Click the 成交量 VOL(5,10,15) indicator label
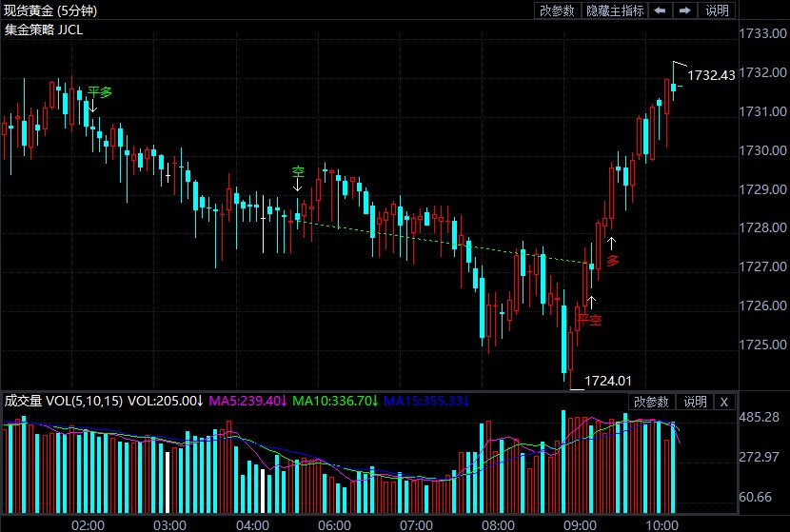790x532 pixels. 64,401
